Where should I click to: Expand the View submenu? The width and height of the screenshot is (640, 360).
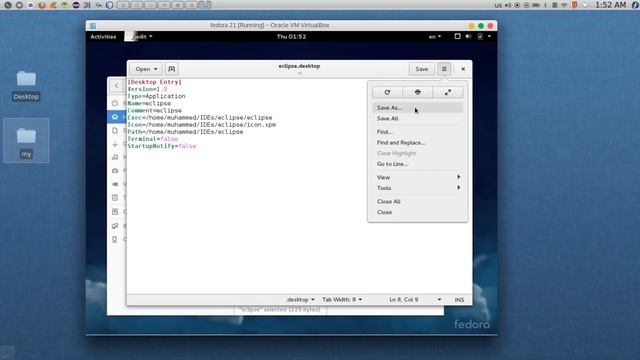point(418,177)
